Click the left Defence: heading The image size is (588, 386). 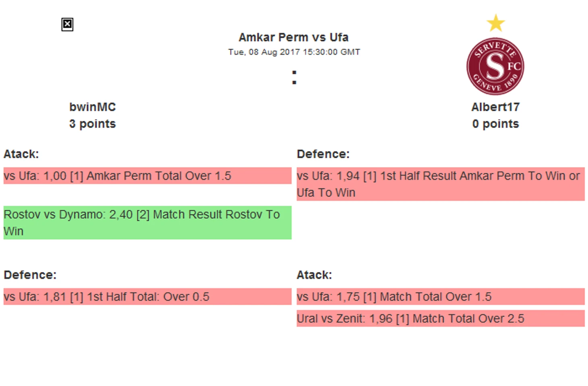tap(30, 275)
